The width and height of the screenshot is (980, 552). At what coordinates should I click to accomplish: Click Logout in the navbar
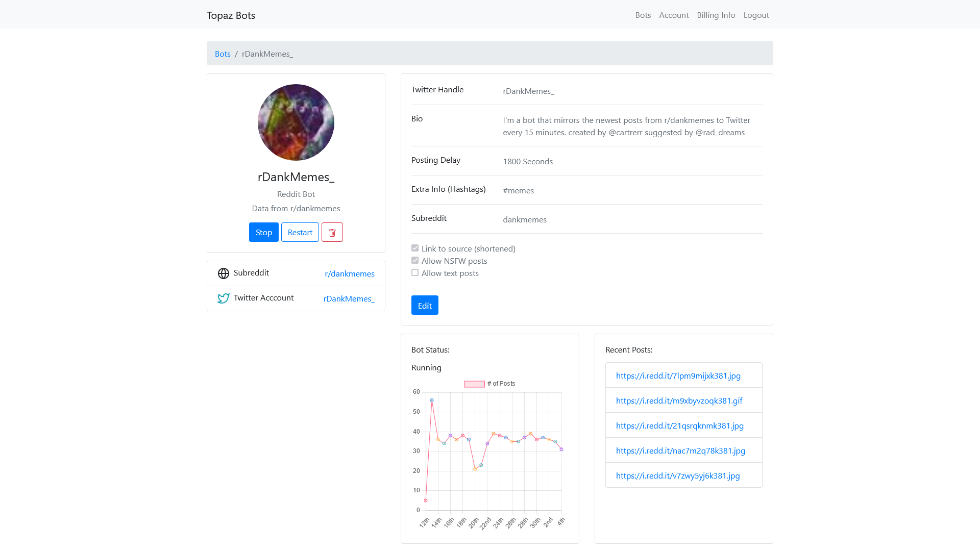click(x=756, y=15)
